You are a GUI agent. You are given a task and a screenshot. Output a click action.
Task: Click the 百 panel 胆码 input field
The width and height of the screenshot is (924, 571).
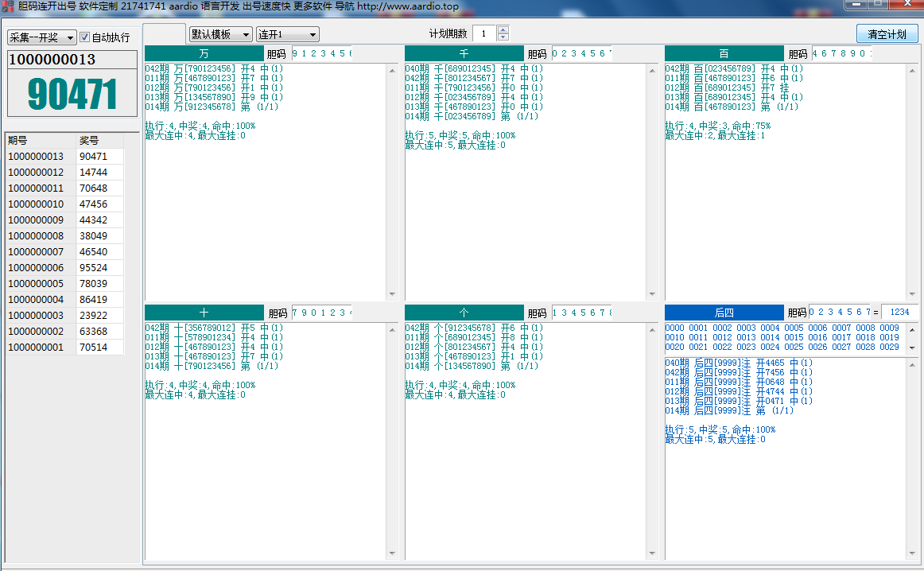pos(841,53)
